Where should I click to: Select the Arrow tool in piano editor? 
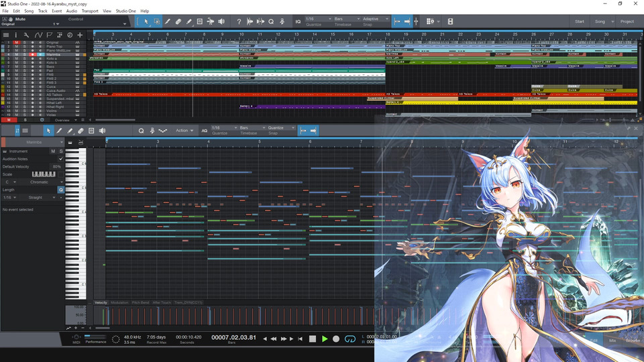point(48,131)
